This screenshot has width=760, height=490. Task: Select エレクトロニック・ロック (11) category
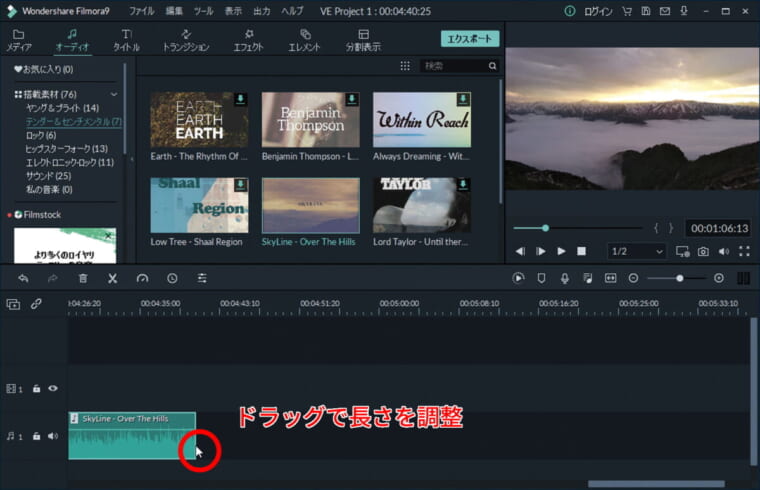tap(70, 162)
